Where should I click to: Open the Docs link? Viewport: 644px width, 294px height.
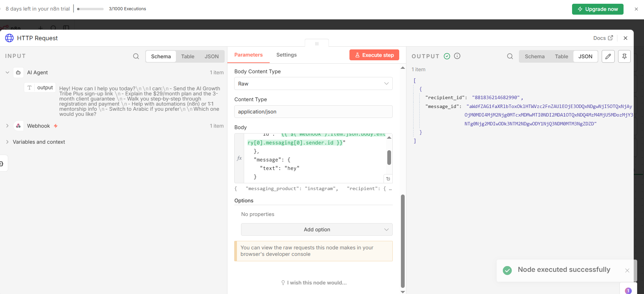click(603, 38)
